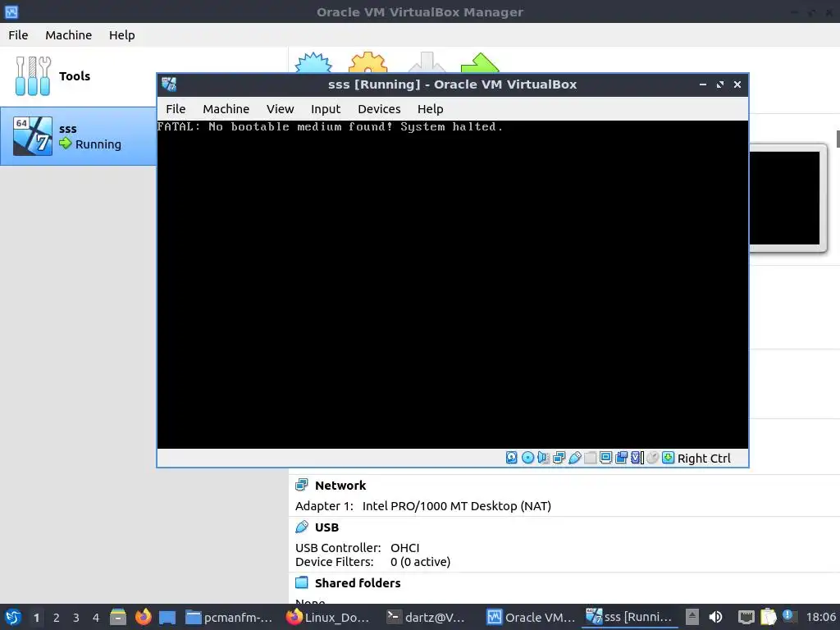
Task: Click the greyed mouse integration status icon
Action: click(652, 458)
